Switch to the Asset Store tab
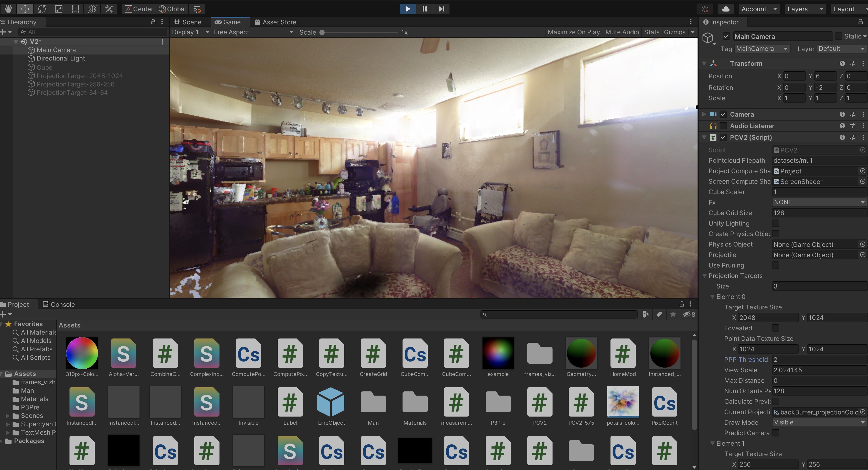This screenshot has width=868, height=470. 275,22
